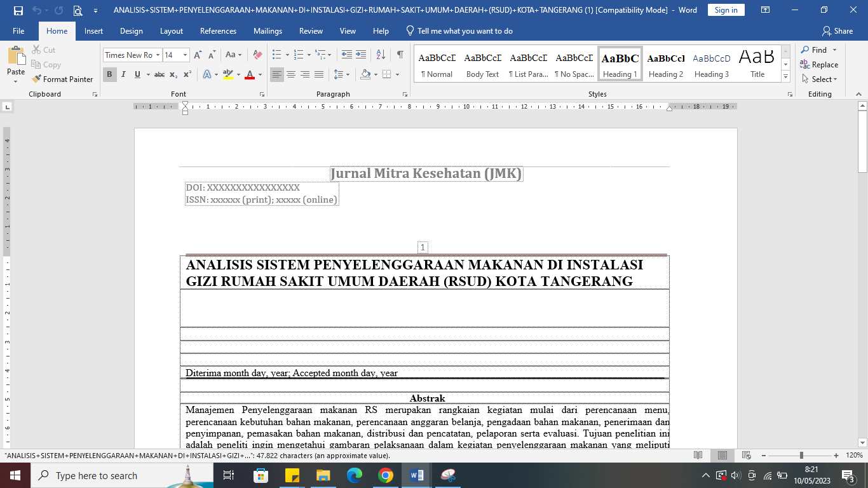Toggle Bold formatting off
The height and width of the screenshot is (488, 868).
109,75
